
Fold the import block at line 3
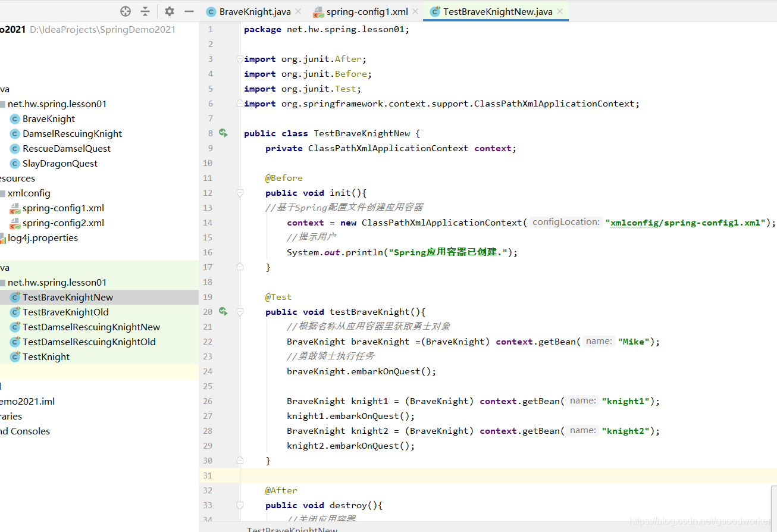tap(240, 59)
